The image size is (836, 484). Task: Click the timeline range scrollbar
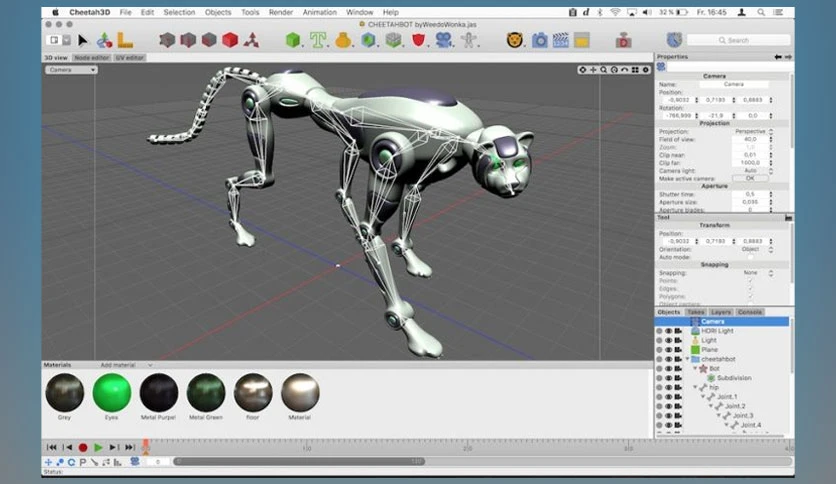pyautogui.click(x=299, y=462)
